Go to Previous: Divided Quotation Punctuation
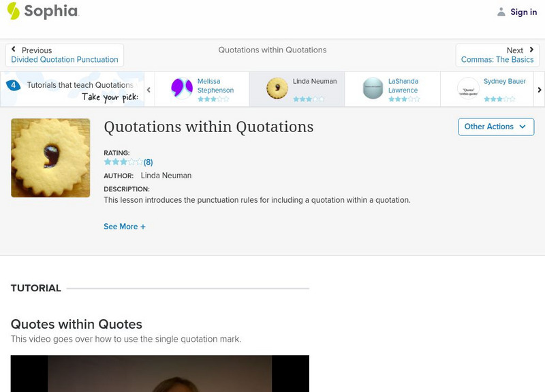 (64, 54)
